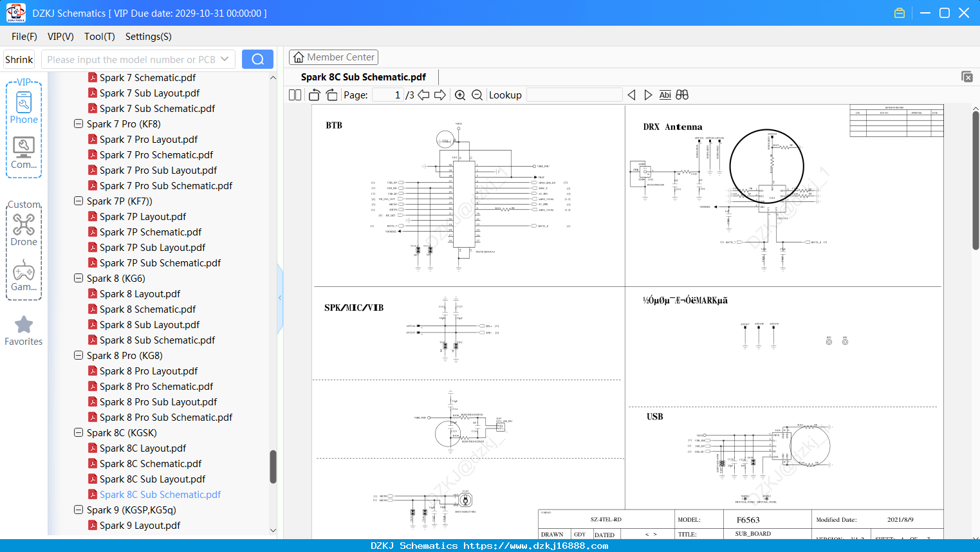980x552 pixels.
Task: Open the Tool(T) menu
Action: (x=100, y=37)
